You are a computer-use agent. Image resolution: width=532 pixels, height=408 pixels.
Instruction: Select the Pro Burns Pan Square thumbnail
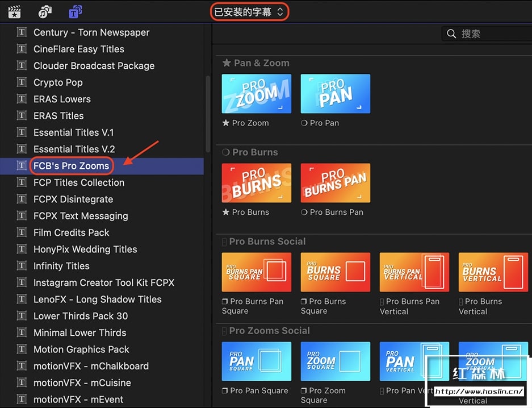(x=257, y=272)
